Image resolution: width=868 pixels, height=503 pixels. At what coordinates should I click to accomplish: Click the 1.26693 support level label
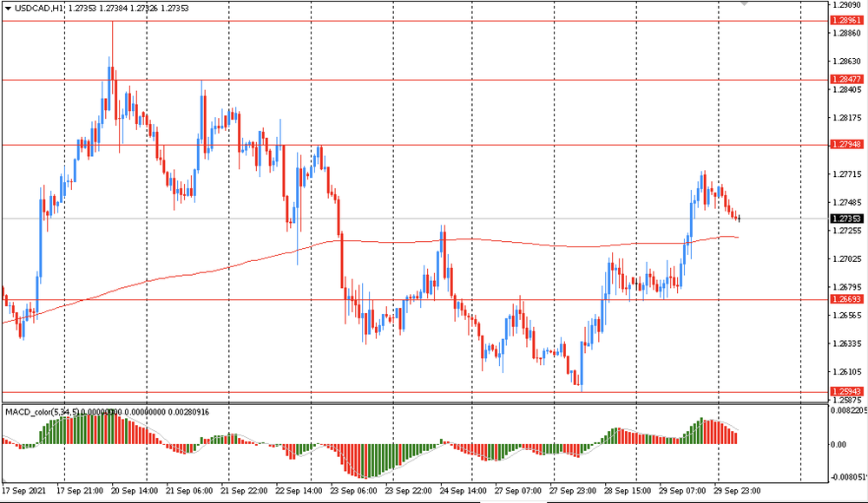tap(845, 299)
